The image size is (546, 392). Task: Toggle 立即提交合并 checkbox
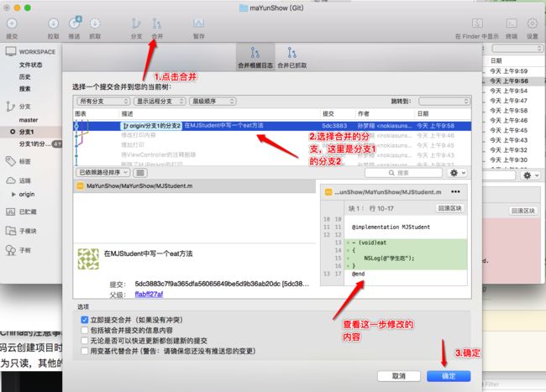coord(84,320)
